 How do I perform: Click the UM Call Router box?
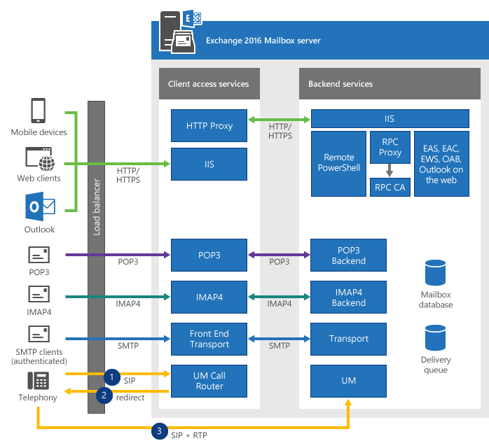[209, 381]
